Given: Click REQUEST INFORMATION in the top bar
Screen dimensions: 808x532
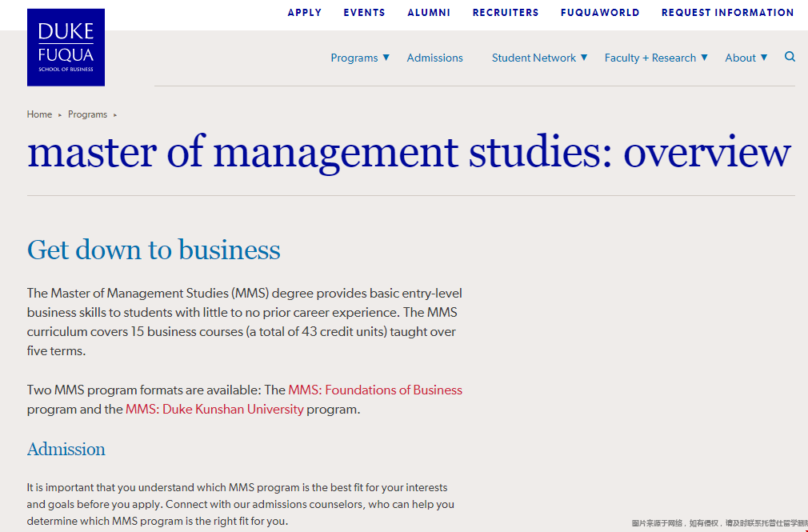Looking at the screenshot, I should pos(728,12).
